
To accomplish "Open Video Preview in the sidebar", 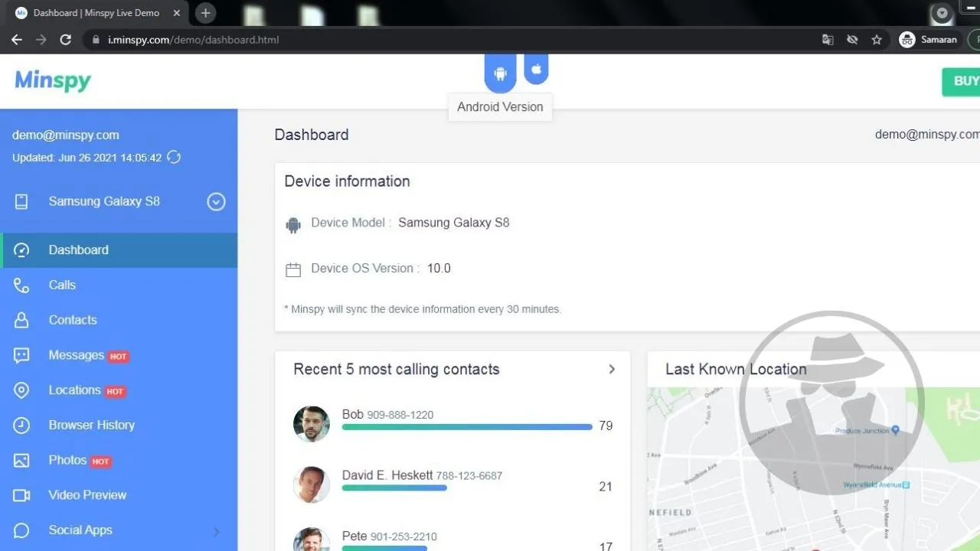I will (x=119, y=496).
